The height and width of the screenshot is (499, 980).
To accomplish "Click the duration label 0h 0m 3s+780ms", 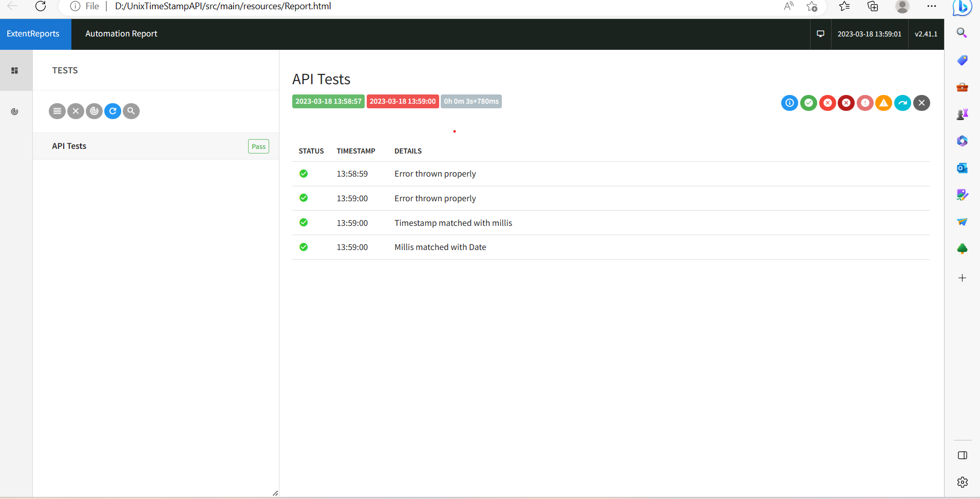I will pos(471,102).
